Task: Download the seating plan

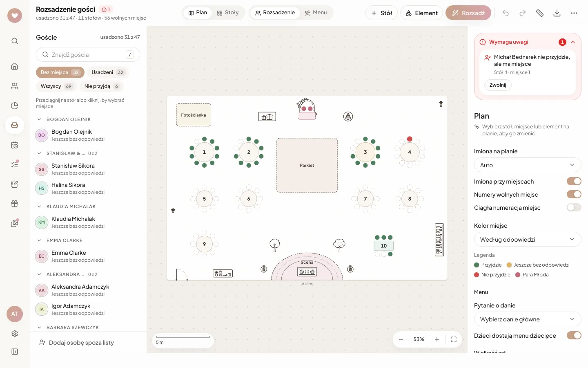Action: (557, 13)
